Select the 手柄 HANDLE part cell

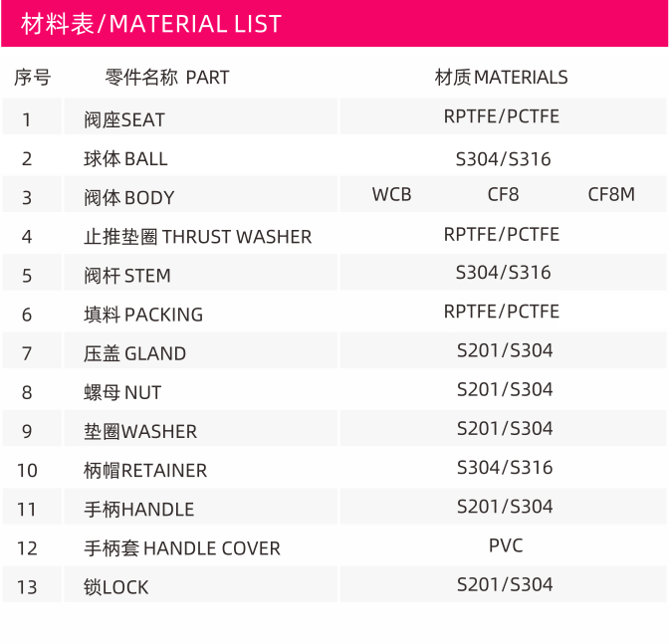tap(200, 507)
